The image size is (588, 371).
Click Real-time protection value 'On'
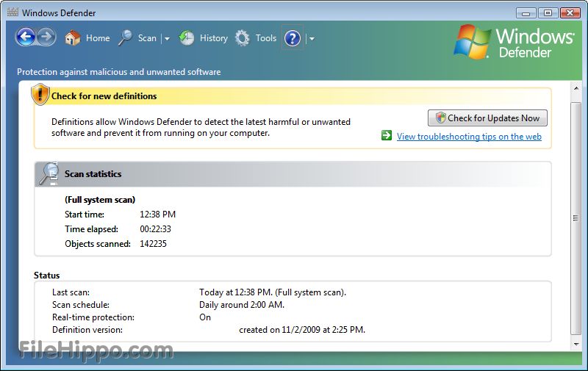tap(205, 317)
